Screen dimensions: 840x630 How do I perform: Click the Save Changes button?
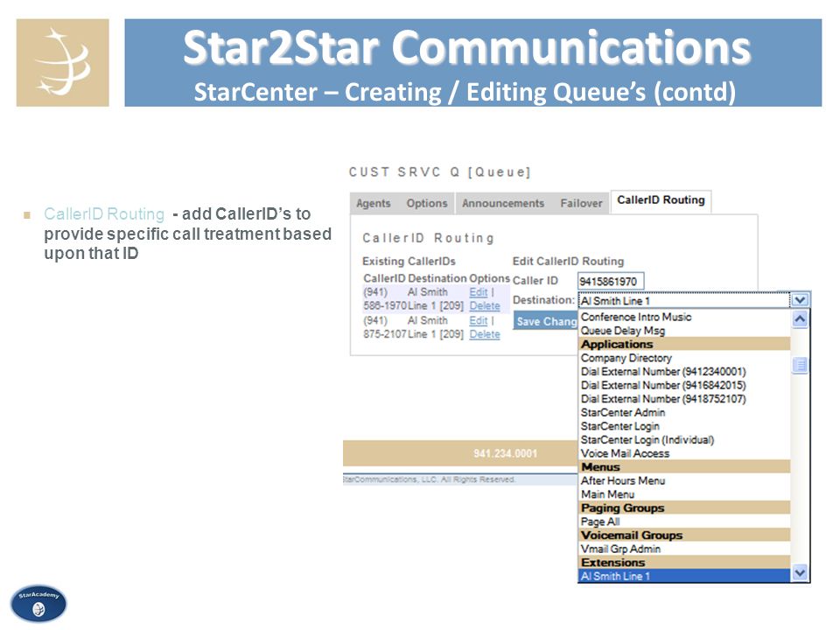545,321
